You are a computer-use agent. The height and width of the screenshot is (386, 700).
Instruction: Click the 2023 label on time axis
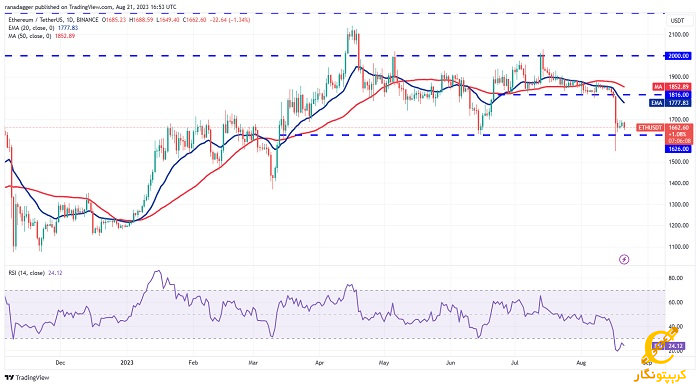(x=127, y=363)
